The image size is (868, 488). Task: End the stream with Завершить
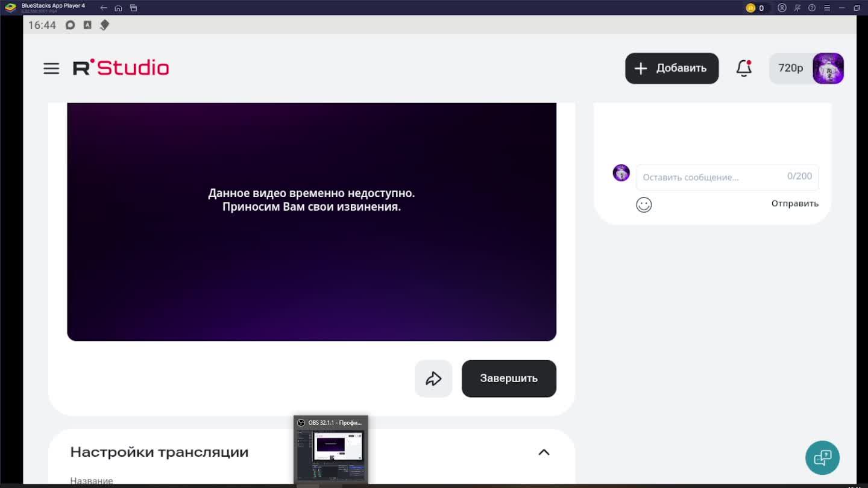(x=509, y=378)
